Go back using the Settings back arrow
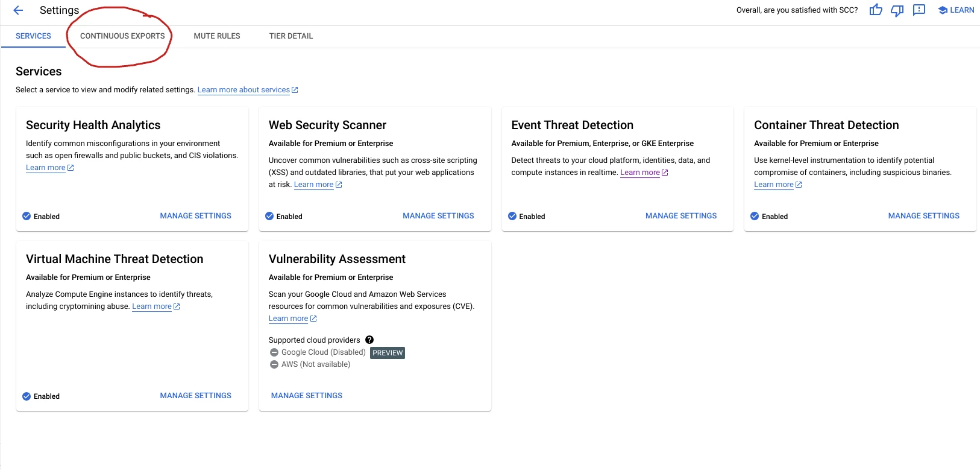Image resolution: width=980 pixels, height=470 pixels. click(18, 10)
